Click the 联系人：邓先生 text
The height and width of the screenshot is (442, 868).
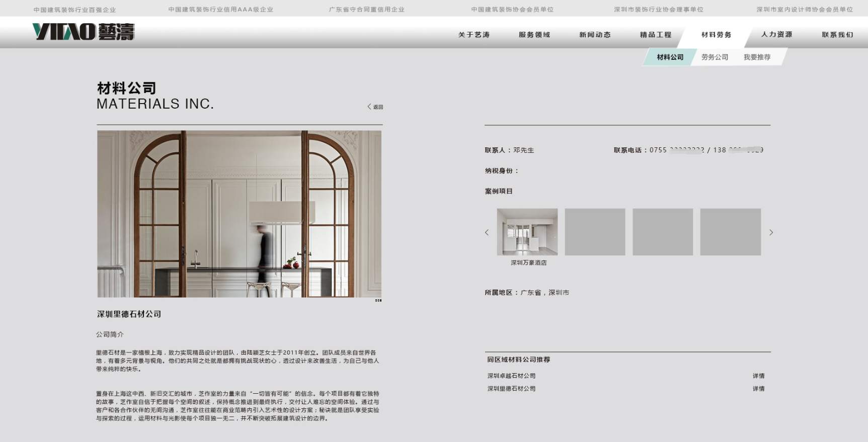point(509,150)
